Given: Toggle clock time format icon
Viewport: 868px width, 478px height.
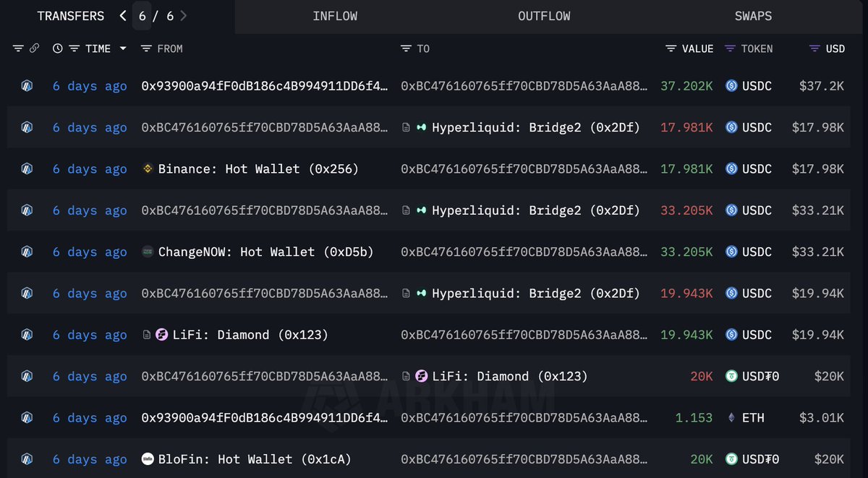Looking at the screenshot, I should pos(58,48).
